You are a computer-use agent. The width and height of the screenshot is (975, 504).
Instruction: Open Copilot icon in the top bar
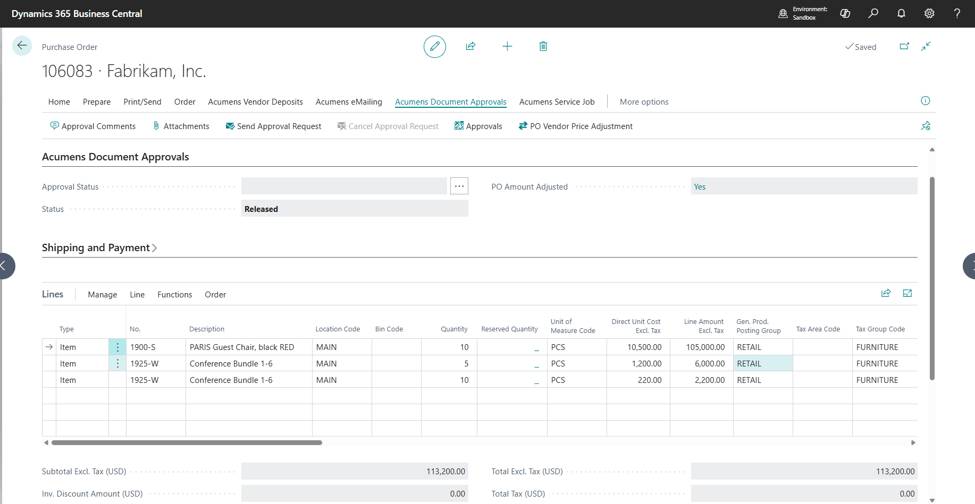(x=845, y=13)
